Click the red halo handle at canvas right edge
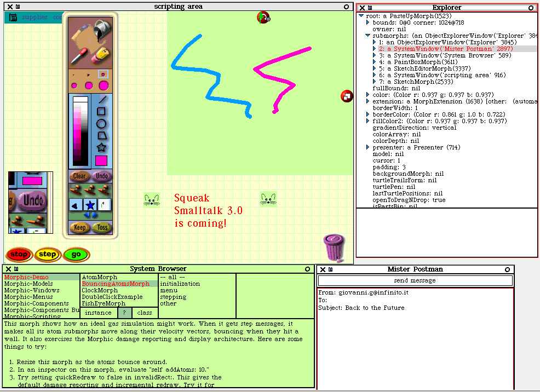 pos(347,96)
